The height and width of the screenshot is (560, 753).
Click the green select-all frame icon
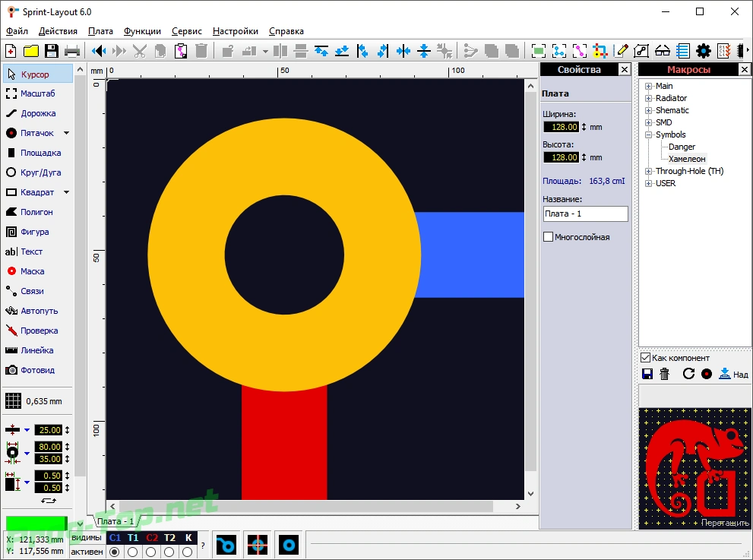[x=539, y=51]
